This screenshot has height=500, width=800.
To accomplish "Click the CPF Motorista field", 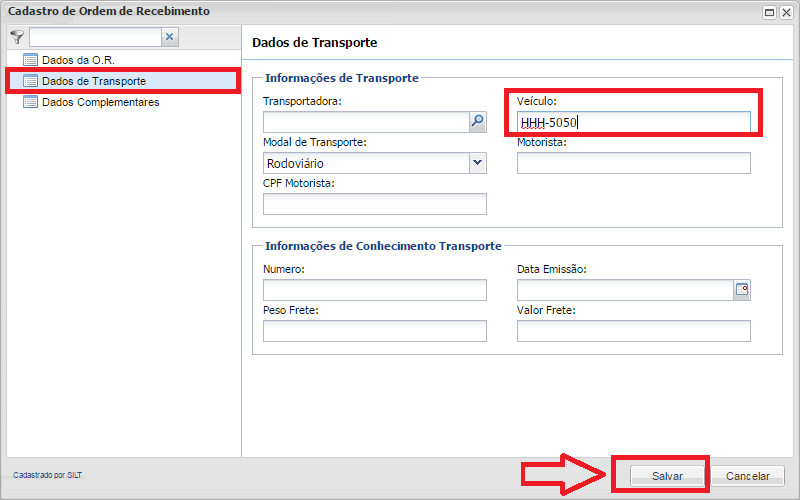I will pos(374,204).
